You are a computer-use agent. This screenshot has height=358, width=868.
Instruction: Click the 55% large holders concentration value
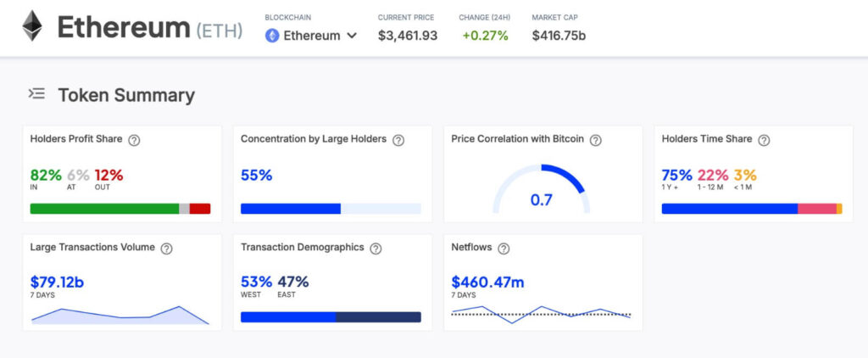256,176
